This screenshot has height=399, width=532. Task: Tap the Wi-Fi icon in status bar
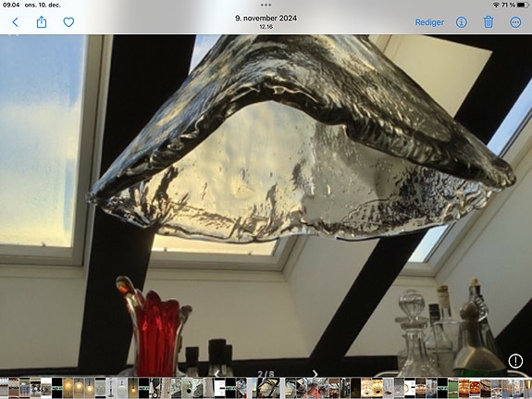coord(496,6)
